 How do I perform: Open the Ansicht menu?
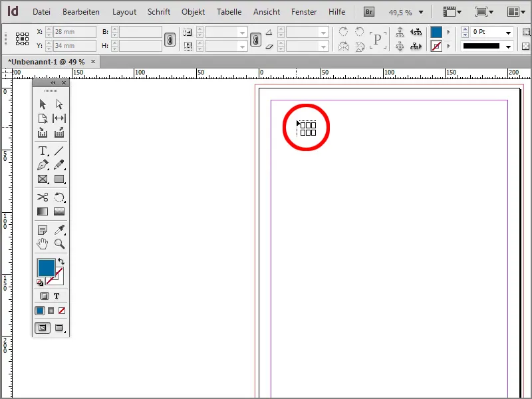[x=267, y=12]
